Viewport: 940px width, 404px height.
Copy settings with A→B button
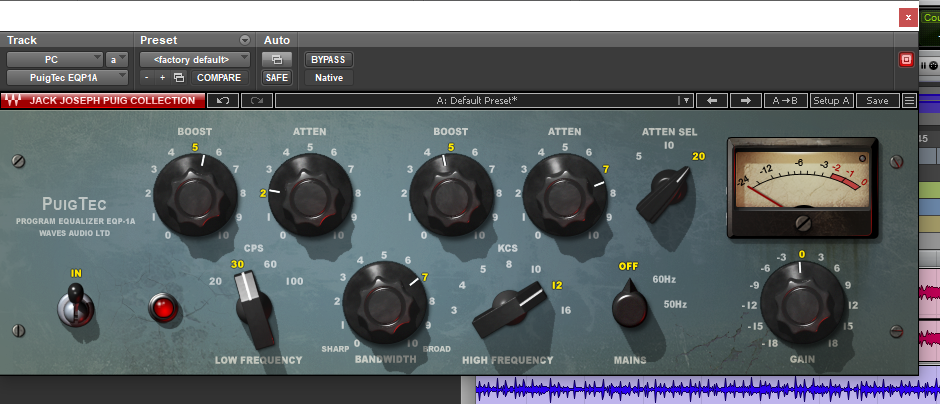pyautogui.click(x=785, y=101)
